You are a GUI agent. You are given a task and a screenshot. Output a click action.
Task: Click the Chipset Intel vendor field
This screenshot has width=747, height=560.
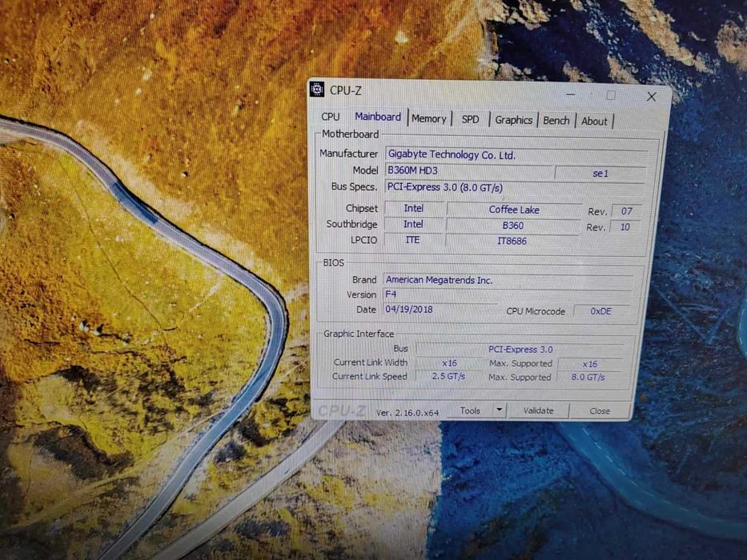[x=413, y=208]
